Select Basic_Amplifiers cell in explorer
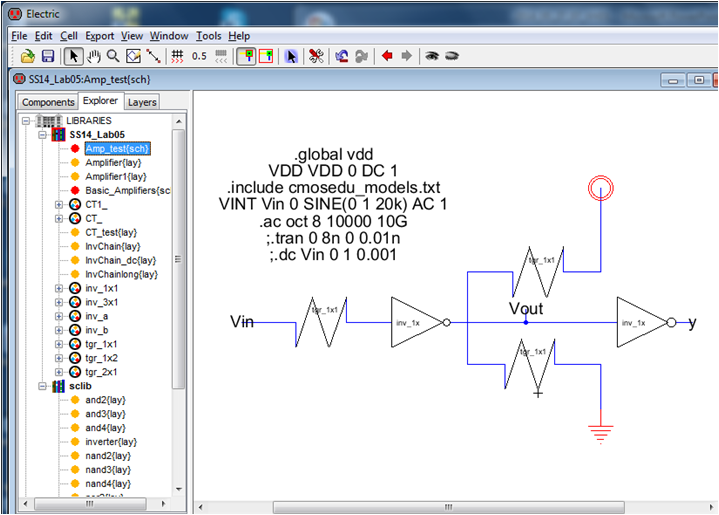 (x=127, y=190)
